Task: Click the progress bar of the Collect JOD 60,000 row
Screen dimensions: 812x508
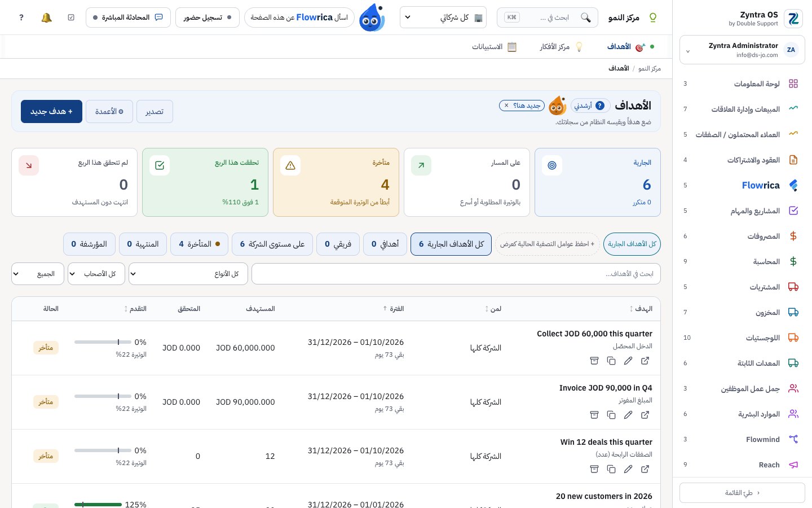Action: tap(103, 342)
